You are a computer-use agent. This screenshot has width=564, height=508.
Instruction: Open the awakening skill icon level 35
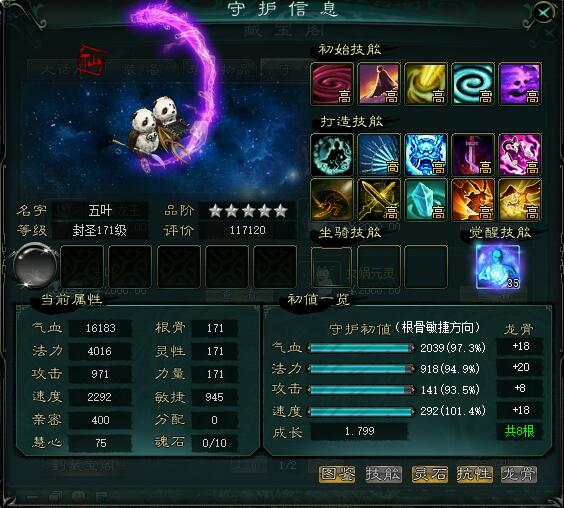tap(498, 267)
